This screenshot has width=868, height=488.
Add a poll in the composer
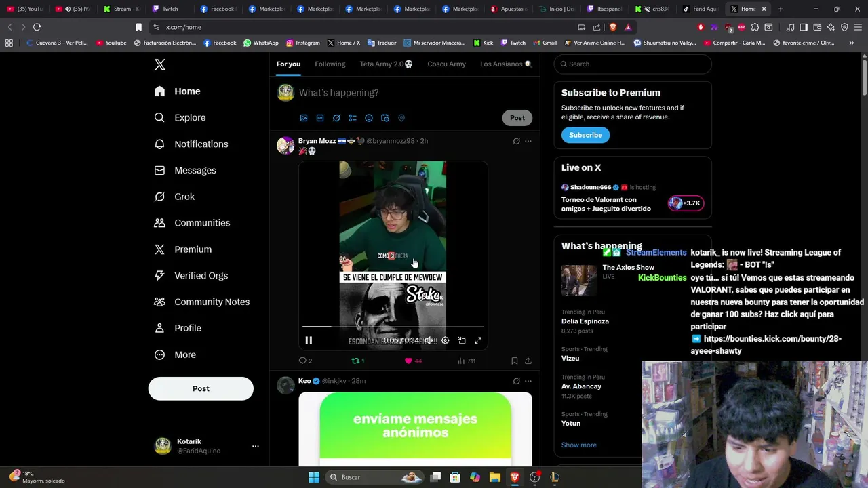(x=353, y=118)
